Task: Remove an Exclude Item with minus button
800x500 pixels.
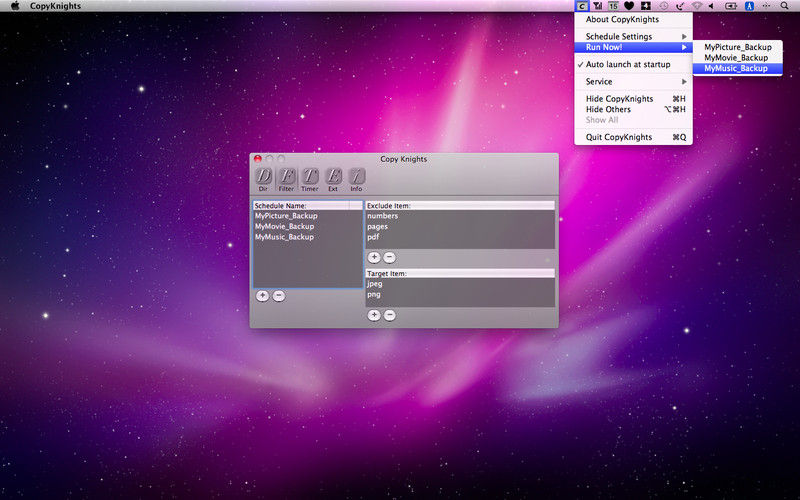Action: 389,257
